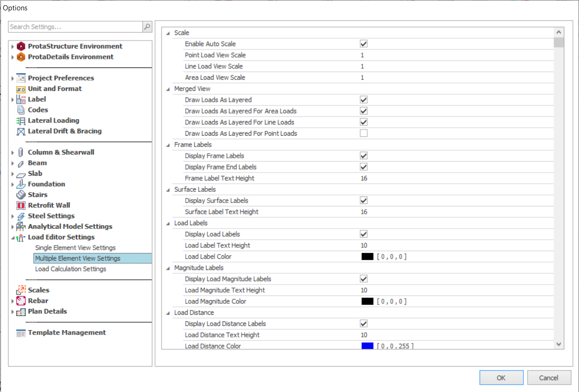Uncheck Display Surface Labels
The image size is (579, 392).
click(x=364, y=201)
